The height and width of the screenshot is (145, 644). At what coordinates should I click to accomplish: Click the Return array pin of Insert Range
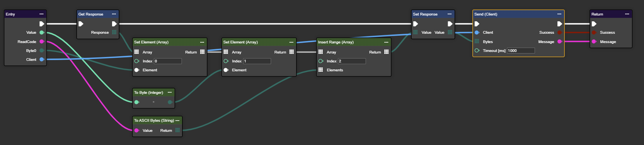(386, 52)
